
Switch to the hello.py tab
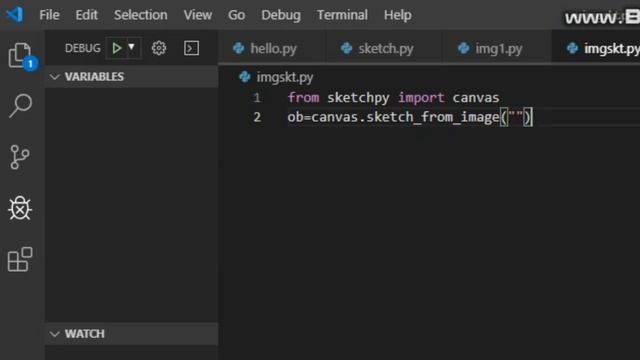pyautogui.click(x=273, y=49)
